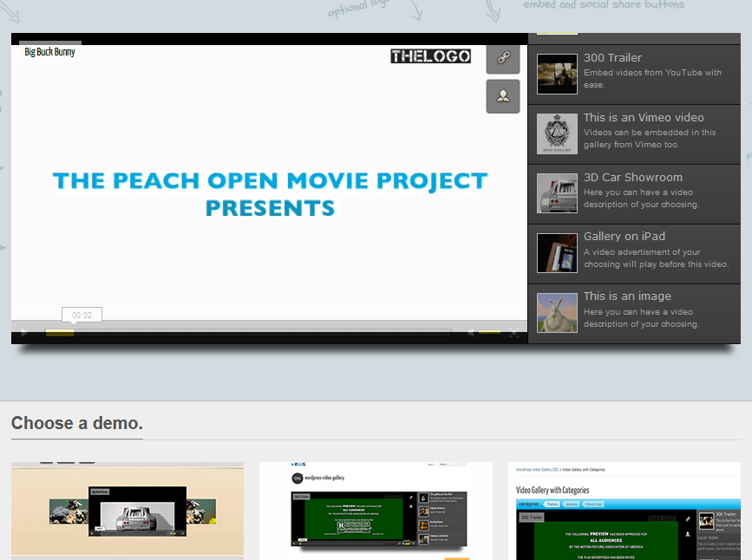Choose the bunny image thumbnail
This screenshot has width=752, height=560.
click(x=558, y=313)
